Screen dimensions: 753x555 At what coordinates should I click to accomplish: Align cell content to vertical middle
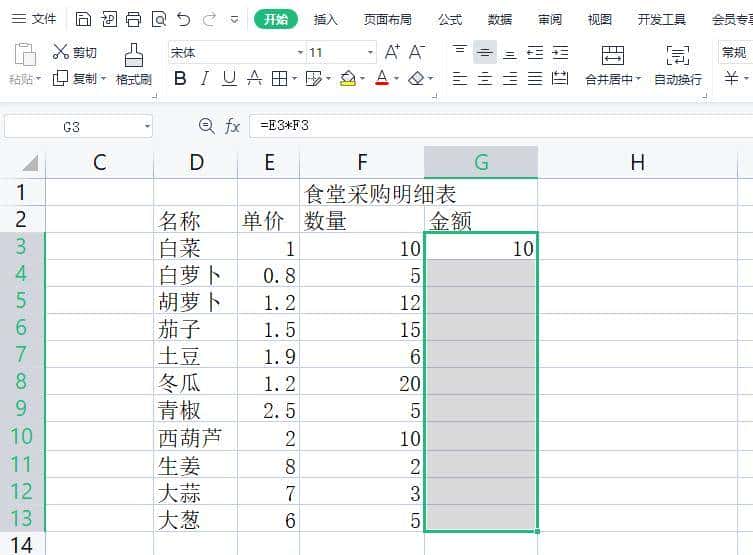(485, 52)
